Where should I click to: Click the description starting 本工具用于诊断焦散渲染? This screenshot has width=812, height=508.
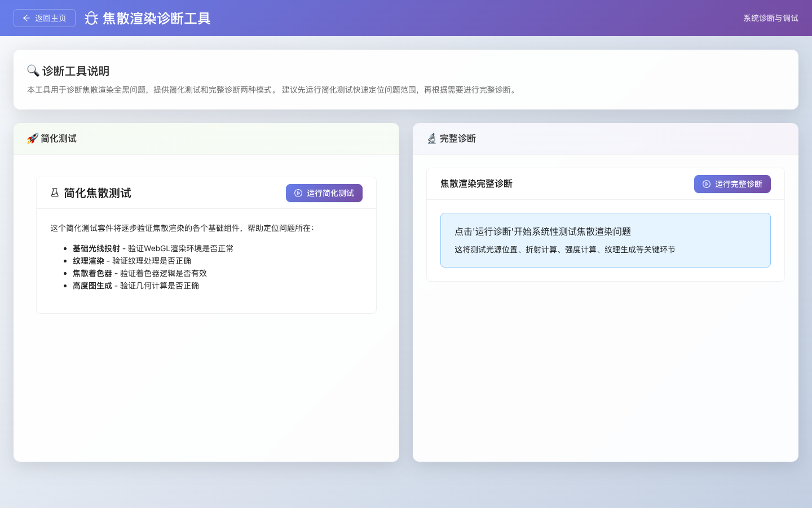click(272, 90)
